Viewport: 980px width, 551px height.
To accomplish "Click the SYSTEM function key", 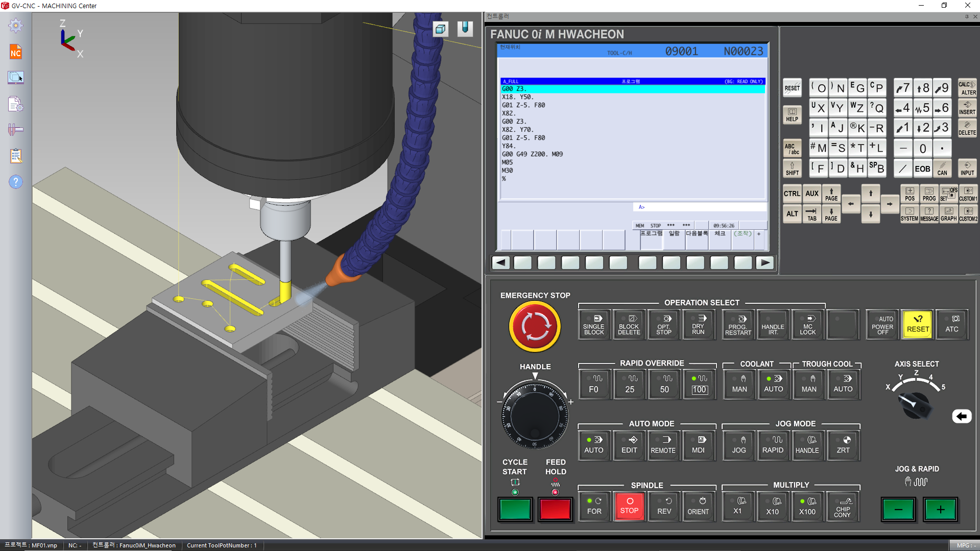I will (x=910, y=214).
